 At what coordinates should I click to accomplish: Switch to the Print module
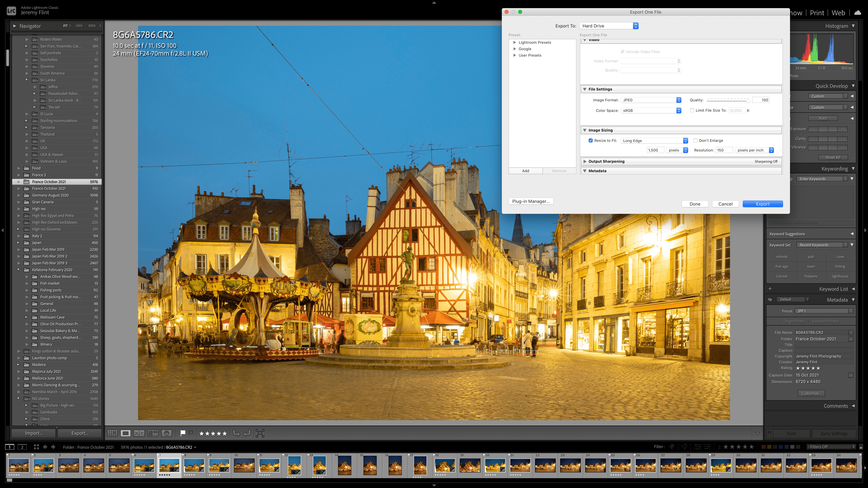817,13
